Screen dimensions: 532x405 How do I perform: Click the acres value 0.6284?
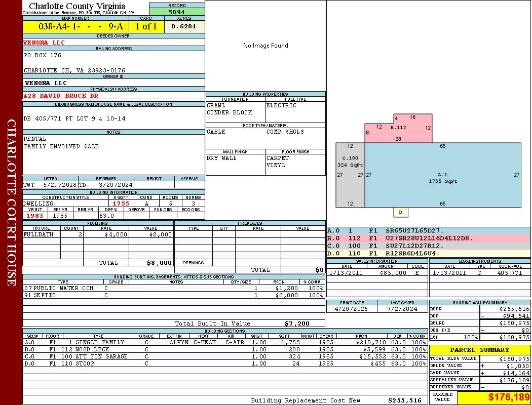(x=183, y=26)
